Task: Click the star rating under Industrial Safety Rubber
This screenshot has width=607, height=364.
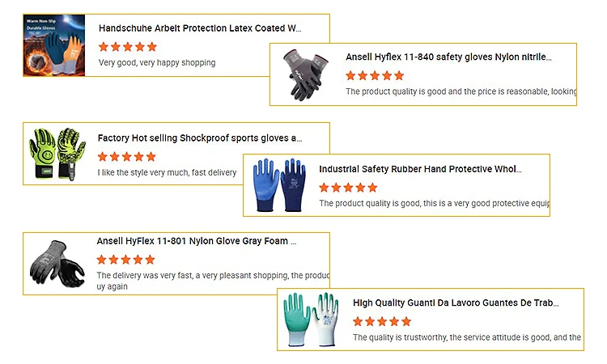Action: 348,188
